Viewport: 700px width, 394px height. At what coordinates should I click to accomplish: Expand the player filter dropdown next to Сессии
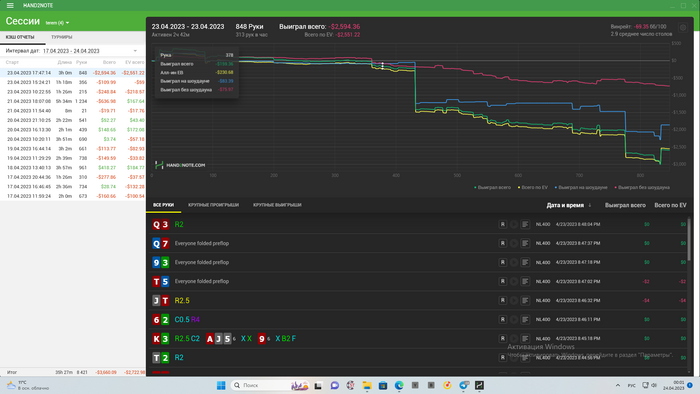tap(58, 23)
